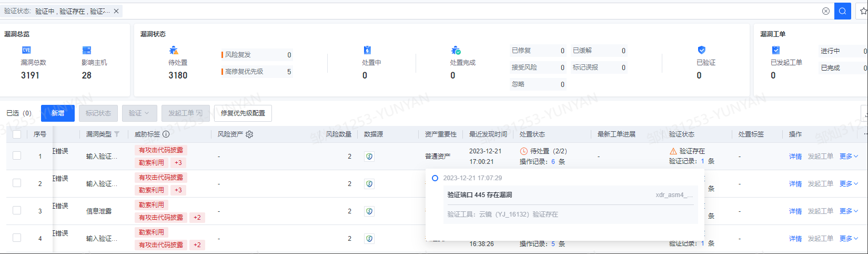This screenshot has height=254, width=868.
Task: Remove the 验证状态 filter tag via its X
Action: click(116, 11)
